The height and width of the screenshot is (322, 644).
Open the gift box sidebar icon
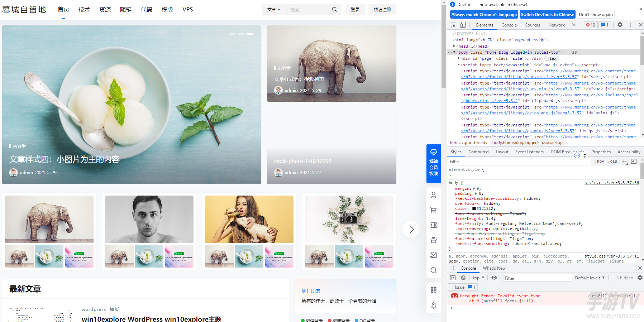coord(434,240)
